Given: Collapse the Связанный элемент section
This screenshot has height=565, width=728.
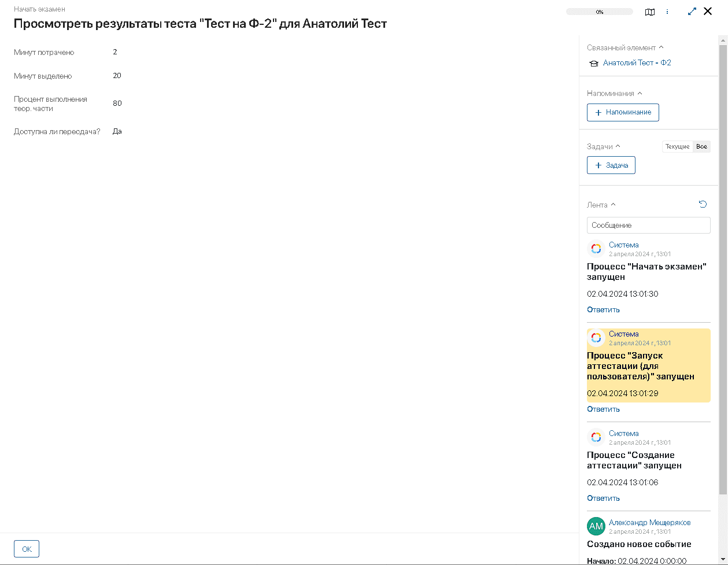Looking at the screenshot, I should point(661,48).
